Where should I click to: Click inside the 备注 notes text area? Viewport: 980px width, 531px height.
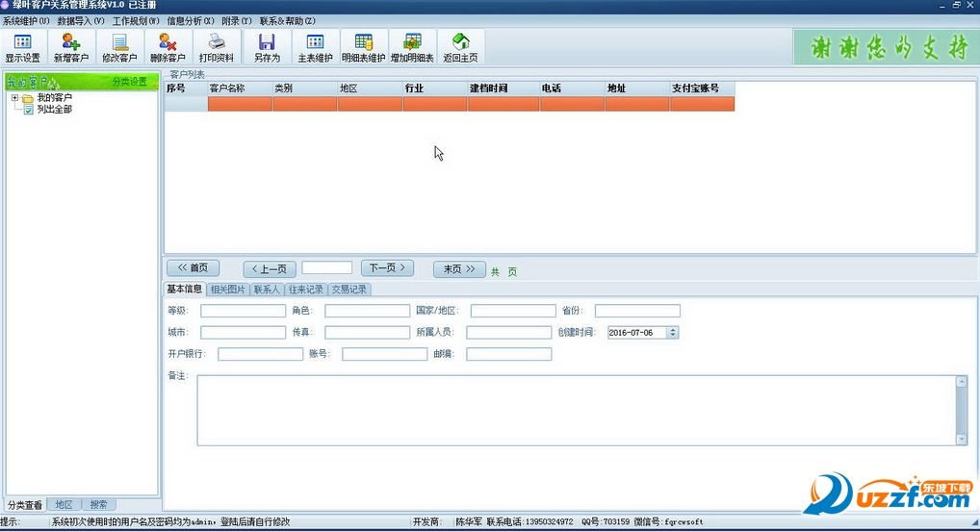click(577, 411)
